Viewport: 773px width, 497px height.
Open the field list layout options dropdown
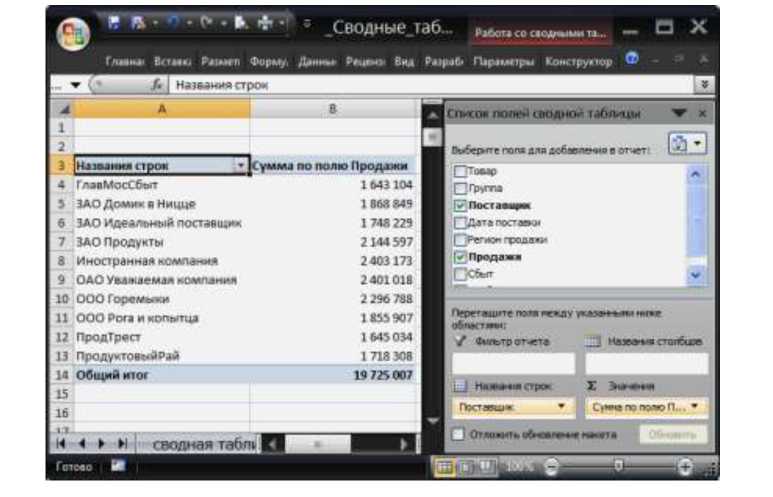tap(685, 145)
